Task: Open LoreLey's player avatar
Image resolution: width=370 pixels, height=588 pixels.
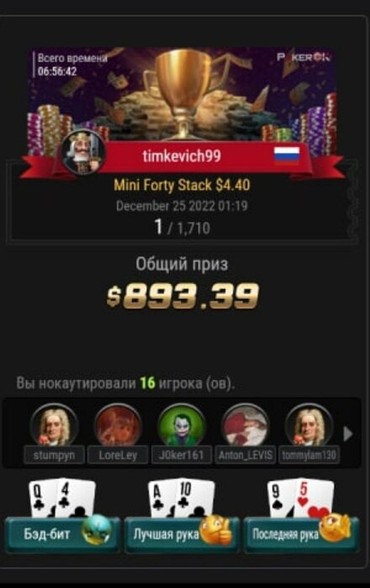Action: click(x=118, y=425)
